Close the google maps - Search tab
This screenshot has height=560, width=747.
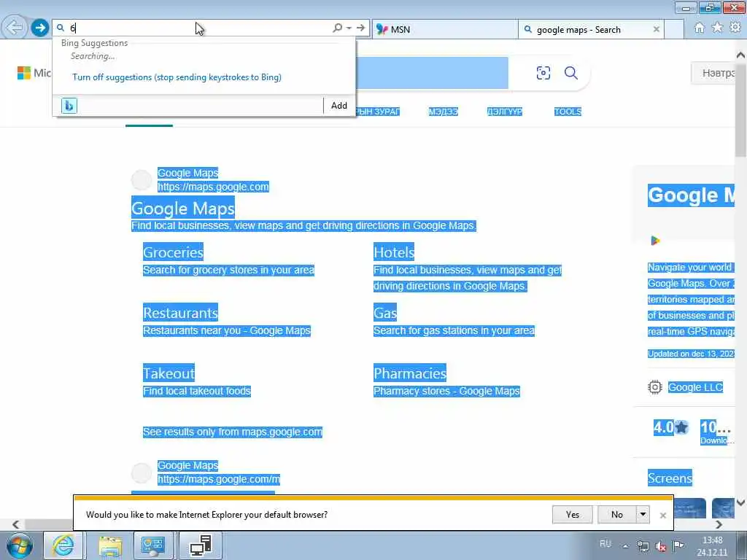click(x=656, y=29)
